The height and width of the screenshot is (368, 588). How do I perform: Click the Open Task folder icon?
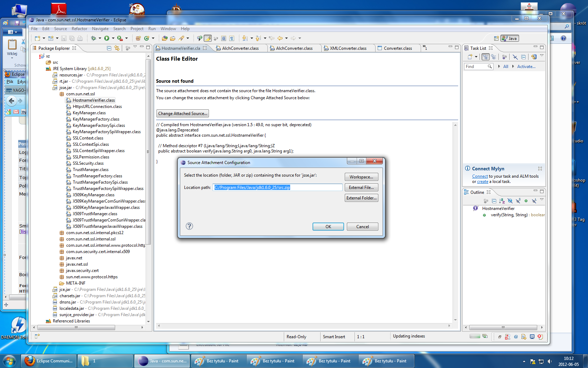click(173, 38)
